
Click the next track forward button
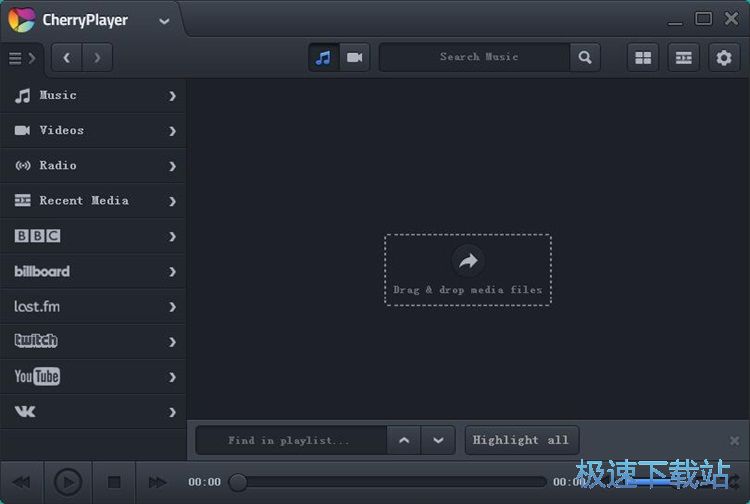point(157,482)
